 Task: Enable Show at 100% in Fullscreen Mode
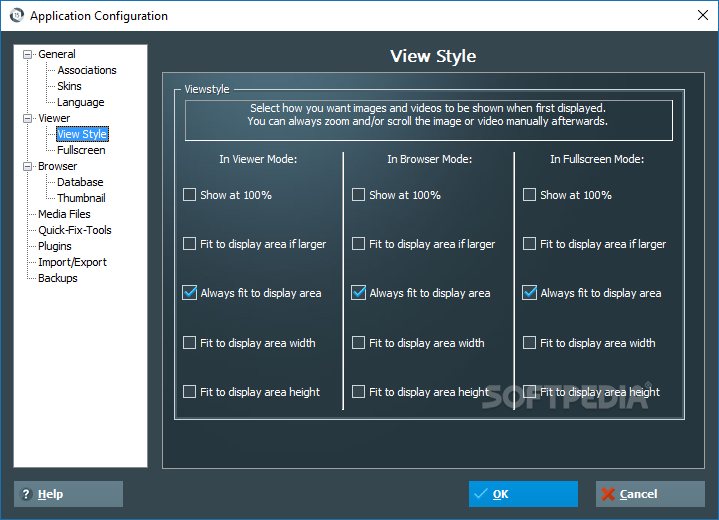click(x=530, y=194)
